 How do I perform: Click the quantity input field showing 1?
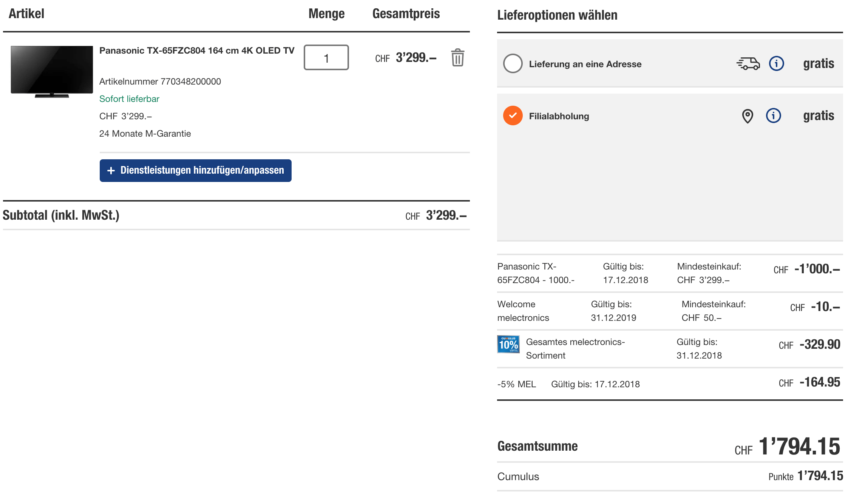point(326,58)
